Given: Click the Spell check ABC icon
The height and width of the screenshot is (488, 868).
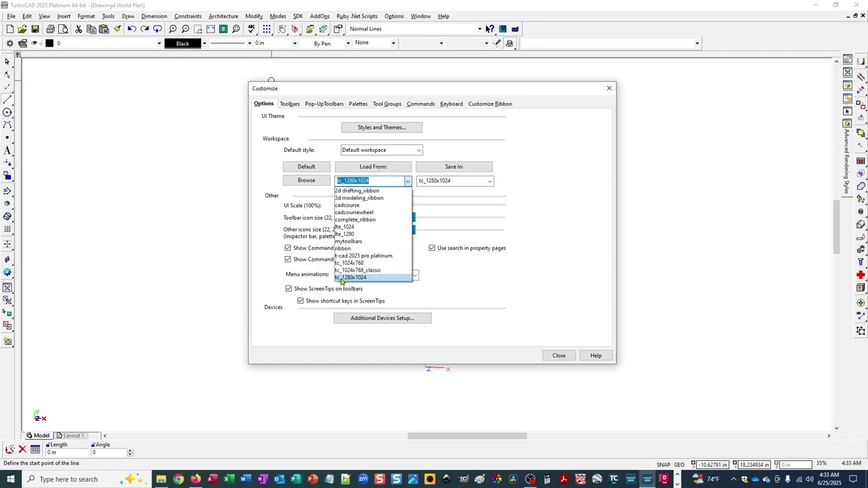Looking at the screenshot, I should coord(252,29).
